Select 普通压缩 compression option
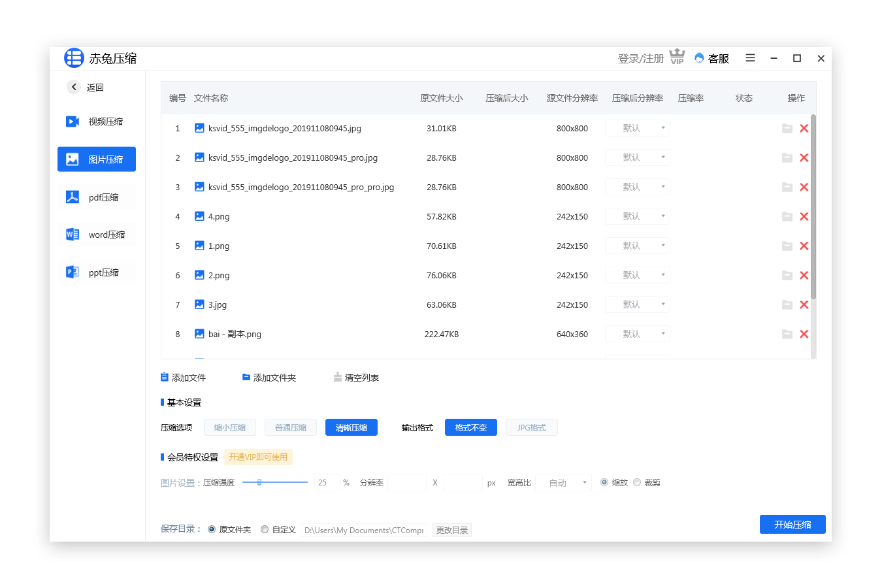The height and width of the screenshot is (588, 882). (291, 427)
